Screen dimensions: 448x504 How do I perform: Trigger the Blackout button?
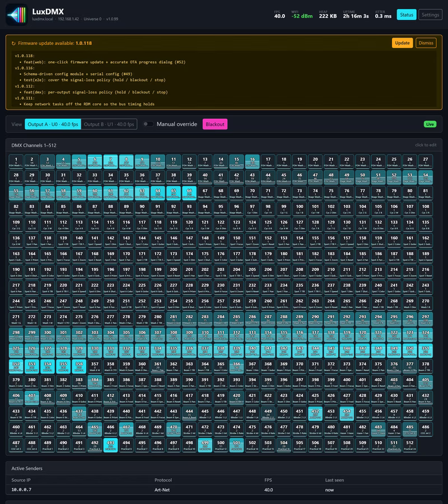tap(215, 124)
